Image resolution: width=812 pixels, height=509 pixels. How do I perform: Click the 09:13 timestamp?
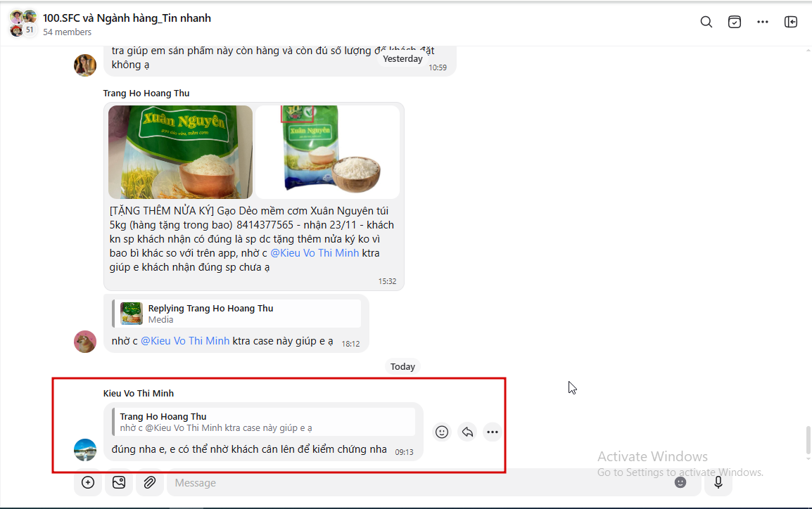(x=404, y=452)
